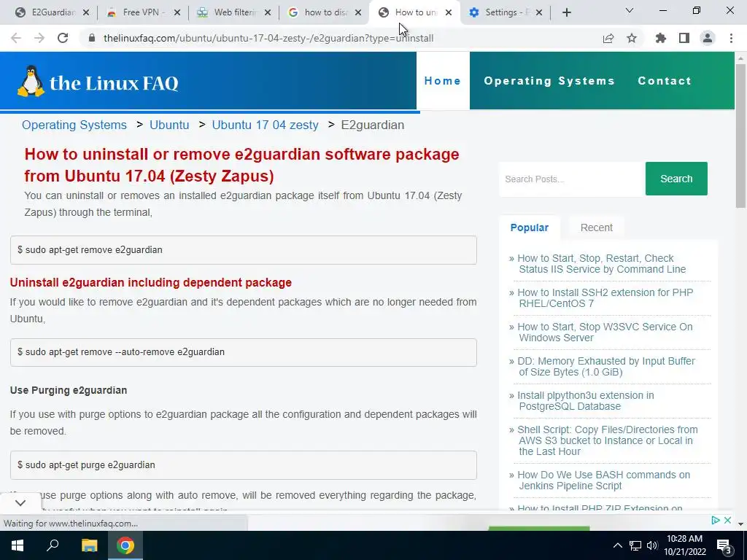747x560 pixels.
Task: Open the Windows Start menu
Action: pyautogui.click(x=18, y=545)
